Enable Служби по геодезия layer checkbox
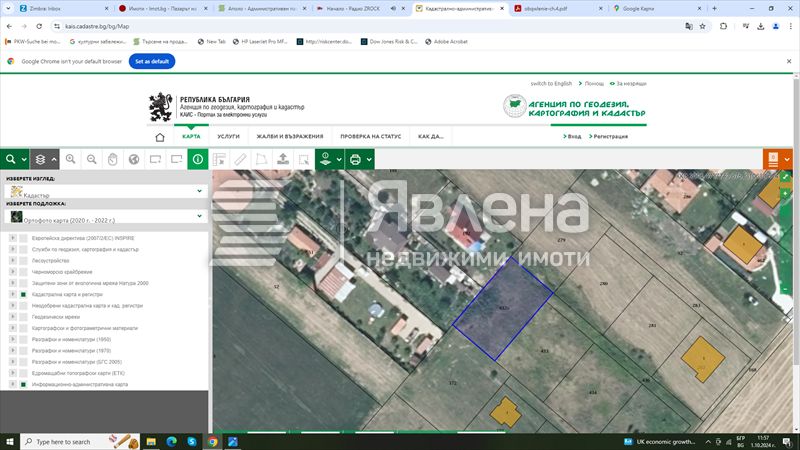This screenshot has width=800, height=450. [x=23, y=249]
